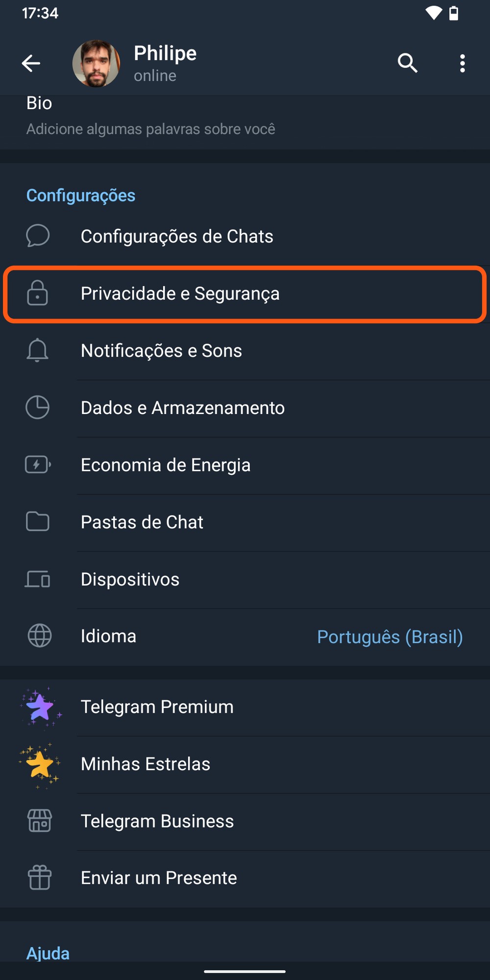This screenshot has width=490, height=980.
Task: Tap the devices icon
Action: (x=38, y=579)
